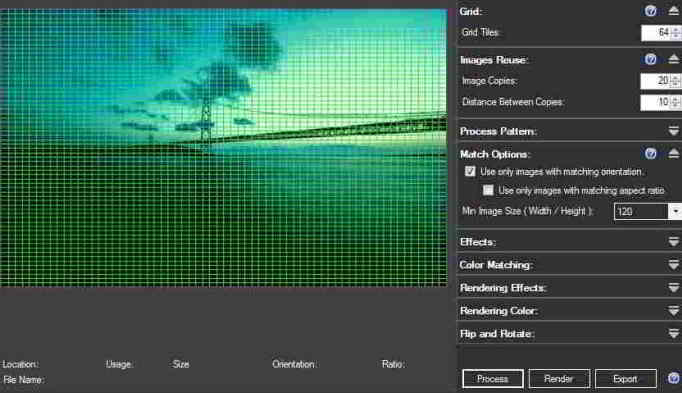The width and height of the screenshot is (682, 393).
Task: Adjust the Image Copies spinner arrows
Action: (675, 81)
